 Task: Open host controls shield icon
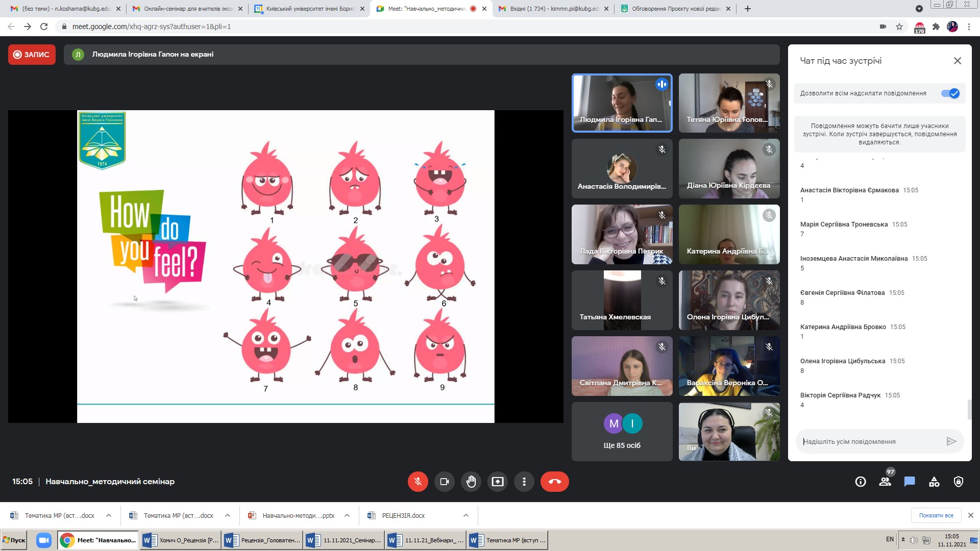[959, 482]
